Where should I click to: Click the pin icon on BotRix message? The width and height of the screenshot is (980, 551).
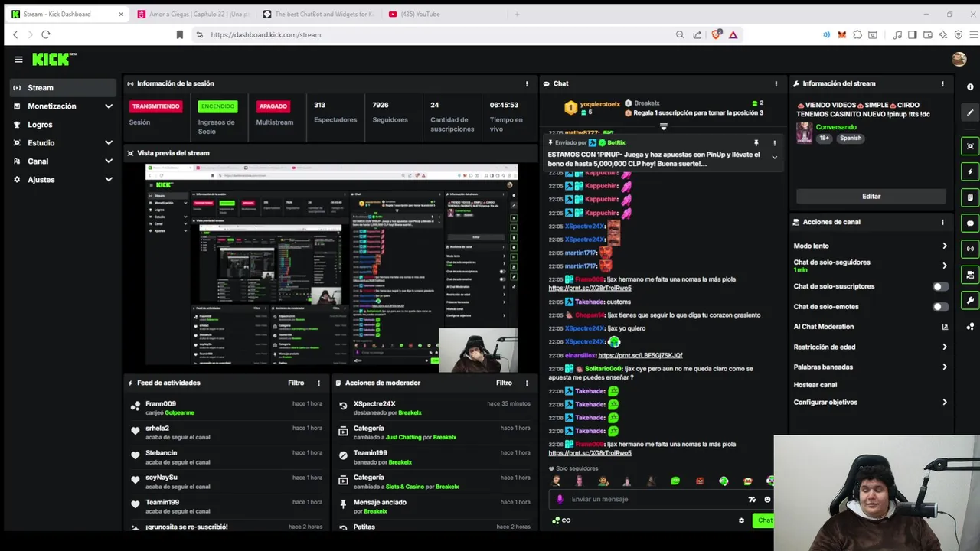(756, 143)
